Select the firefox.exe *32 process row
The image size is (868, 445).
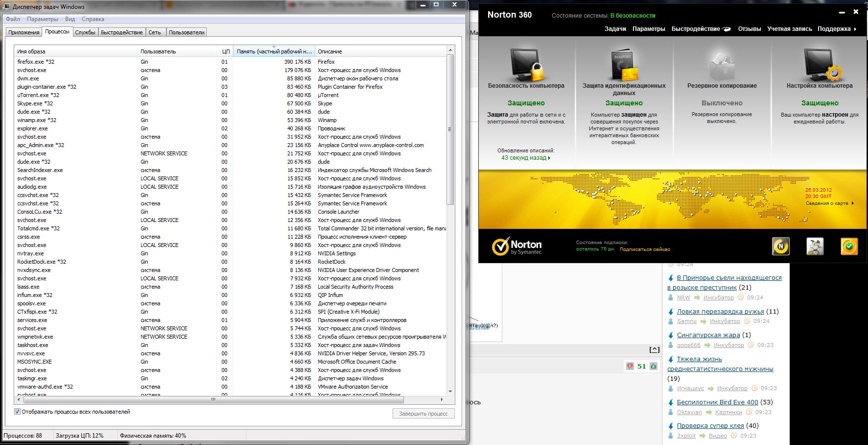tap(231, 62)
